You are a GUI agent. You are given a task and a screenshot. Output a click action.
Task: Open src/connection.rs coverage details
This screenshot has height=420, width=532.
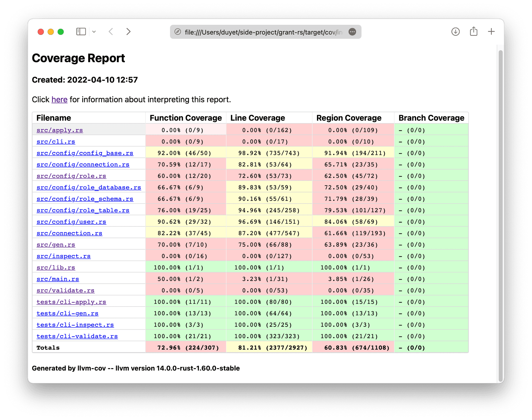(x=69, y=233)
